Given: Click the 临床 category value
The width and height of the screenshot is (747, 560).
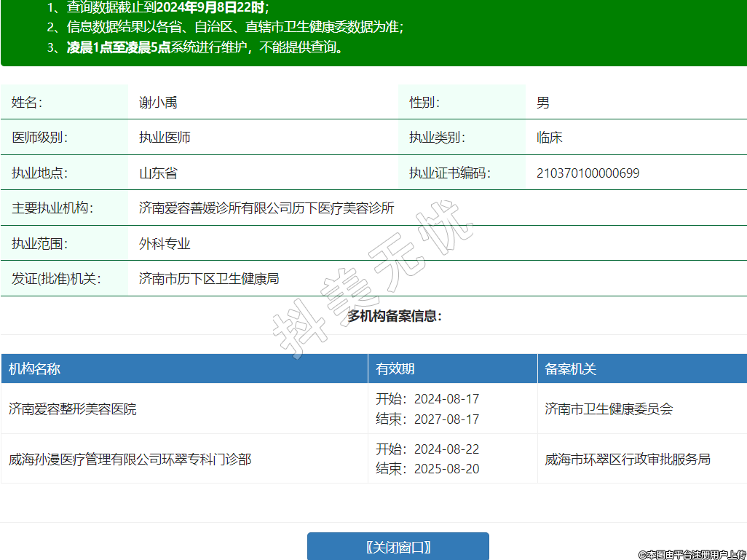Looking at the screenshot, I should click(x=549, y=138).
